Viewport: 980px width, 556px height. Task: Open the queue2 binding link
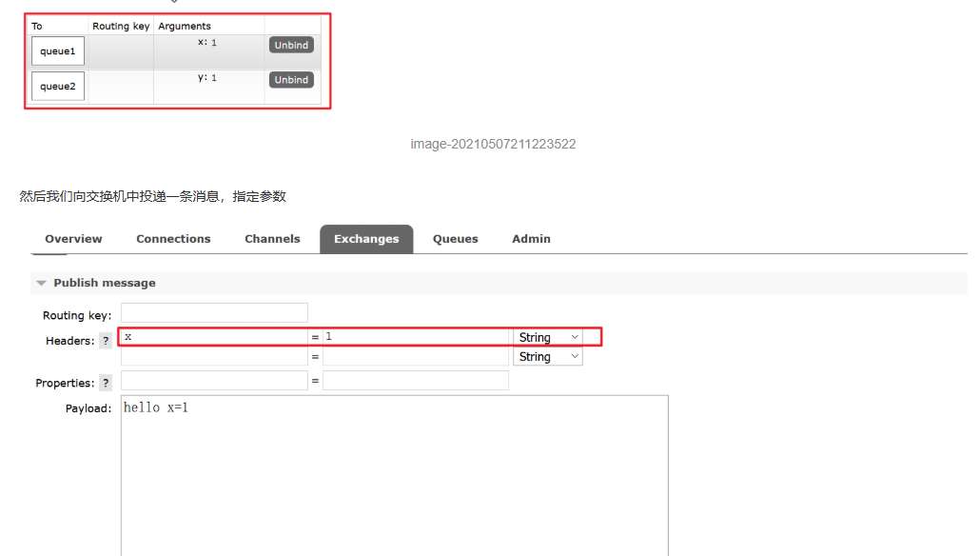pyautogui.click(x=57, y=87)
